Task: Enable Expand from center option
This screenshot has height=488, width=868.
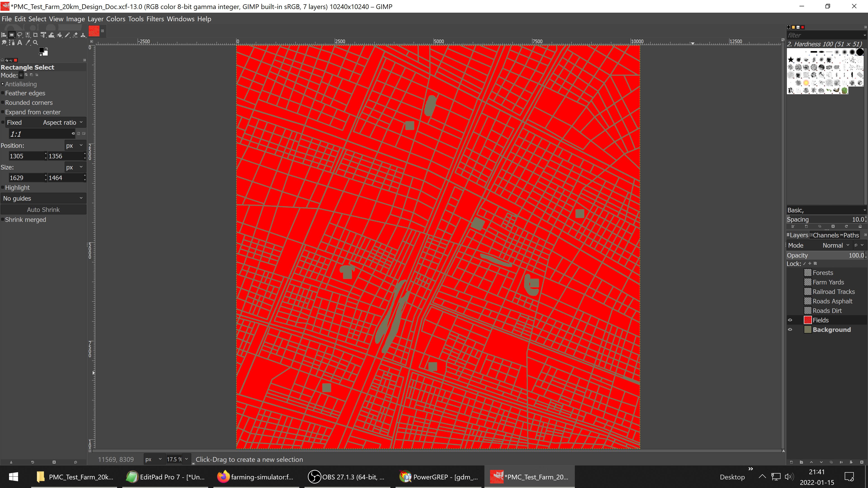Action: (2, 112)
